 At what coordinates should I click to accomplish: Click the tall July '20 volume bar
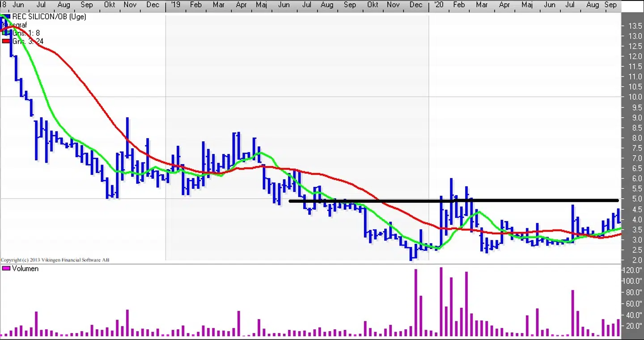572,313
